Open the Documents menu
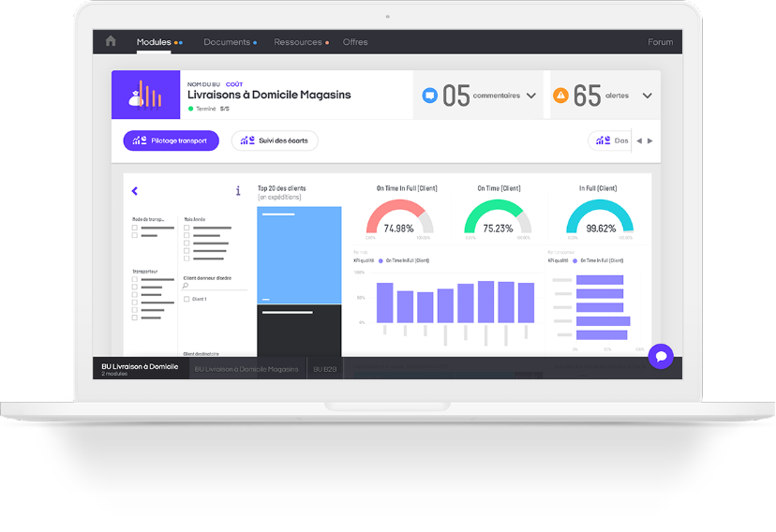The height and width of the screenshot is (532, 776). [x=227, y=42]
